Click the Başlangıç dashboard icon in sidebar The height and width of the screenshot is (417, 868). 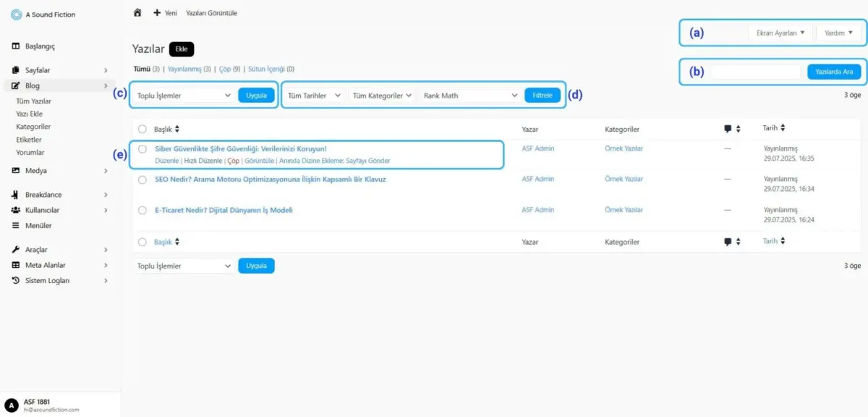16,46
